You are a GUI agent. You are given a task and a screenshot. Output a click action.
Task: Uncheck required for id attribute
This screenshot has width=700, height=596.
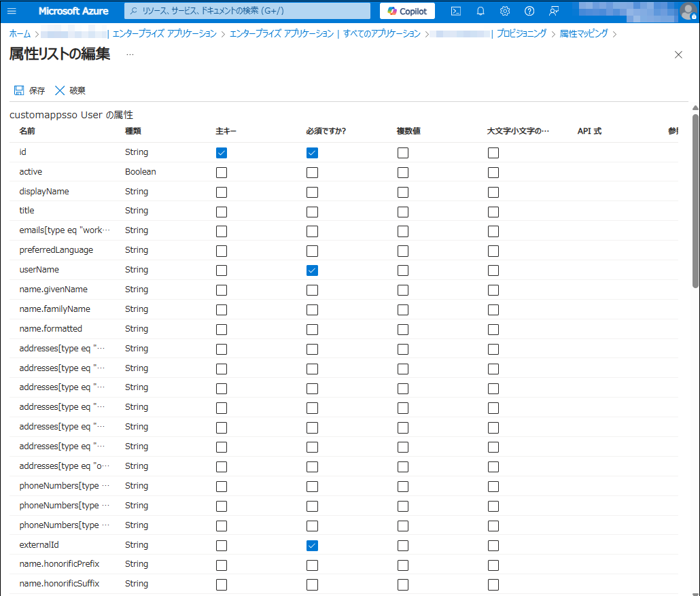pyautogui.click(x=312, y=153)
